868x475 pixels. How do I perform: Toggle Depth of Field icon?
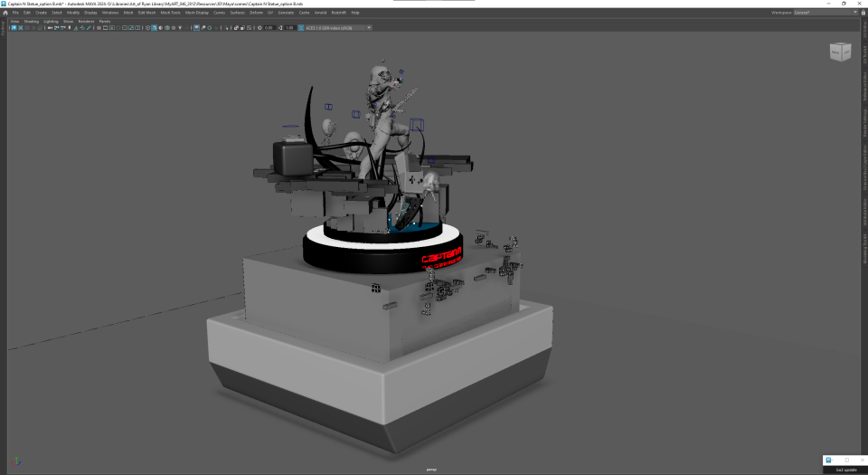point(216,28)
